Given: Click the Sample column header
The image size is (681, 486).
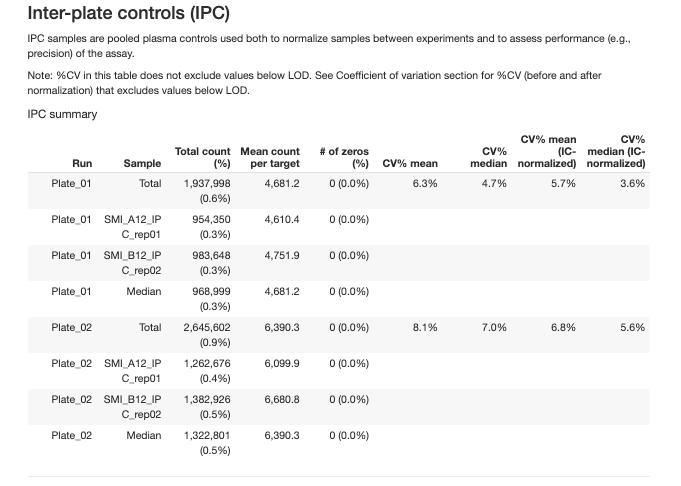Looking at the screenshot, I should point(142,163).
